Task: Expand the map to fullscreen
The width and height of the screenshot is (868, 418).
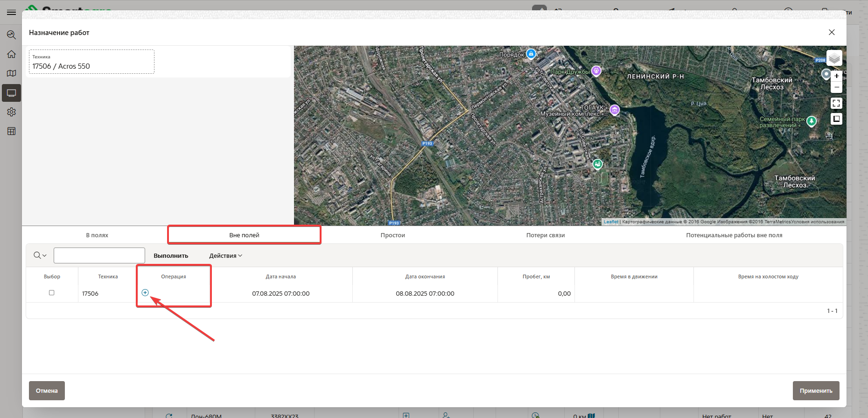Action: coord(836,103)
